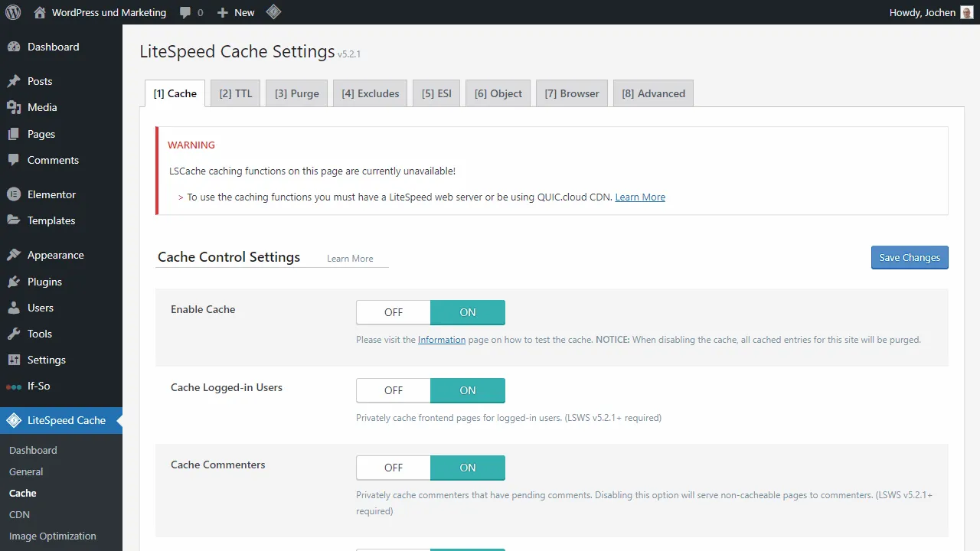Screen dimensions: 980x551
Task: Click the Dashboard gauge icon in sidebar
Action: 14,47
